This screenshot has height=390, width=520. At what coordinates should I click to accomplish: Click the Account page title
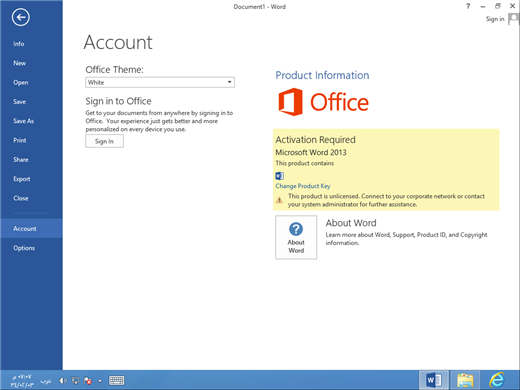point(118,42)
